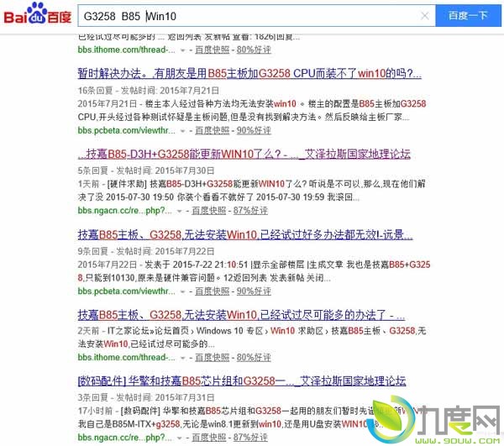
Task: Expand dropdown arrow beside top bbs.ithome.com/thread URL
Action: click(x=182, y=50)
